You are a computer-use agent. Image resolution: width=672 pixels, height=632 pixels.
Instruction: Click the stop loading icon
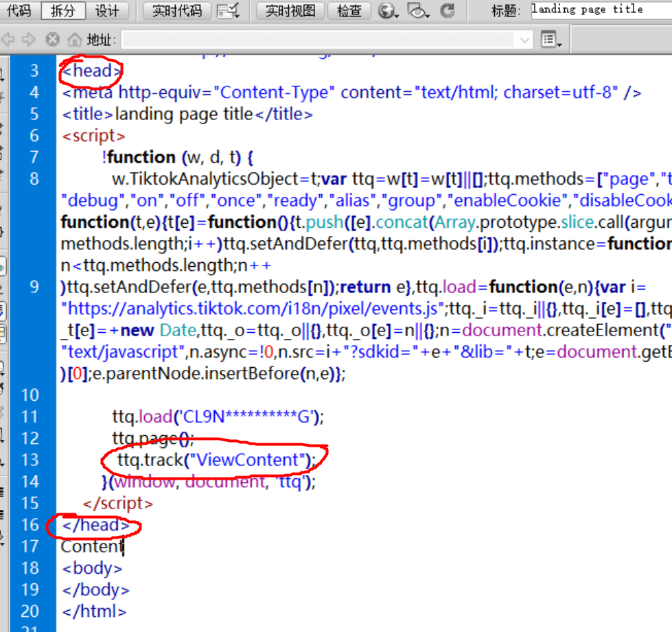click(x=51, y=39)
